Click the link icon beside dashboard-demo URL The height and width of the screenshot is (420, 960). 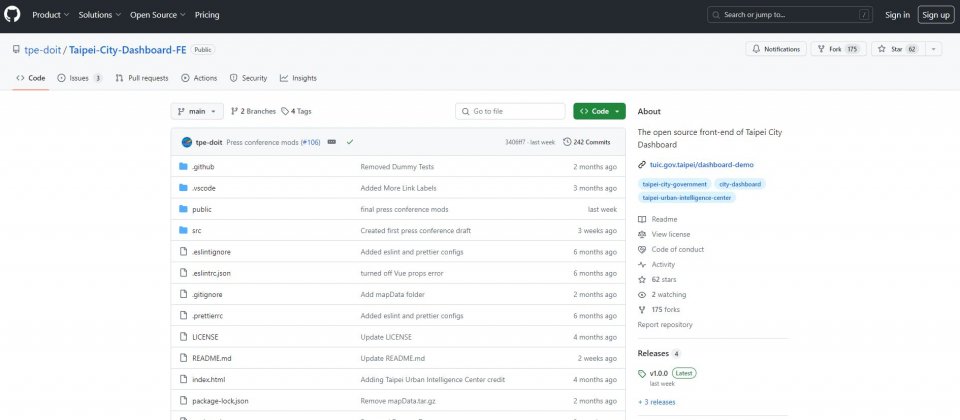point(642,165)
